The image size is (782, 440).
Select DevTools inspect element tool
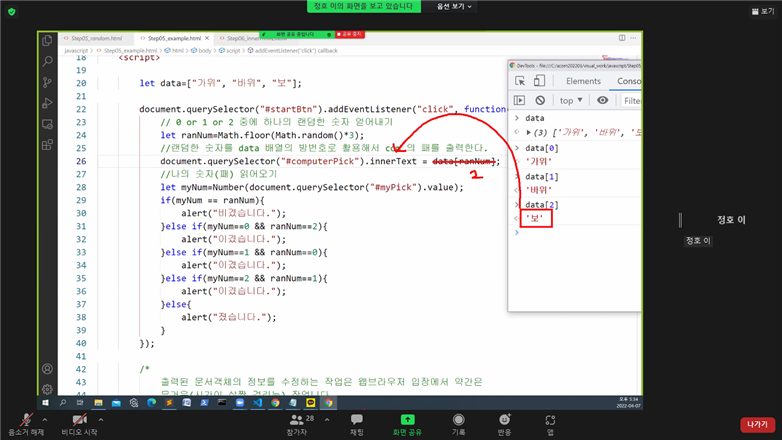[520, 81]
